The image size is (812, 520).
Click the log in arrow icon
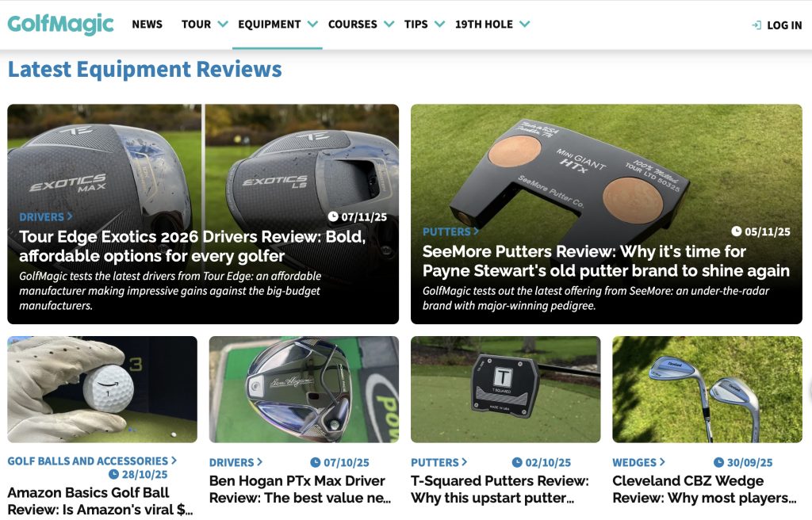[x=756, y=25]
